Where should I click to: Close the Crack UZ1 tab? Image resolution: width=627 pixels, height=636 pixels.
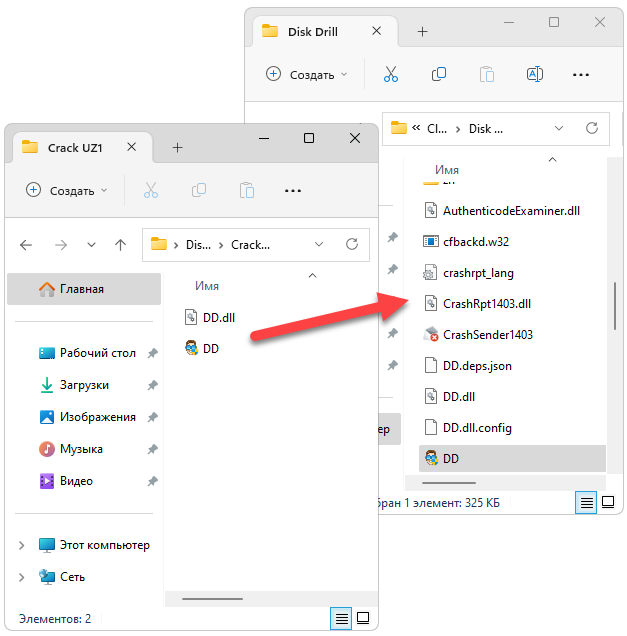click(131, 147)
